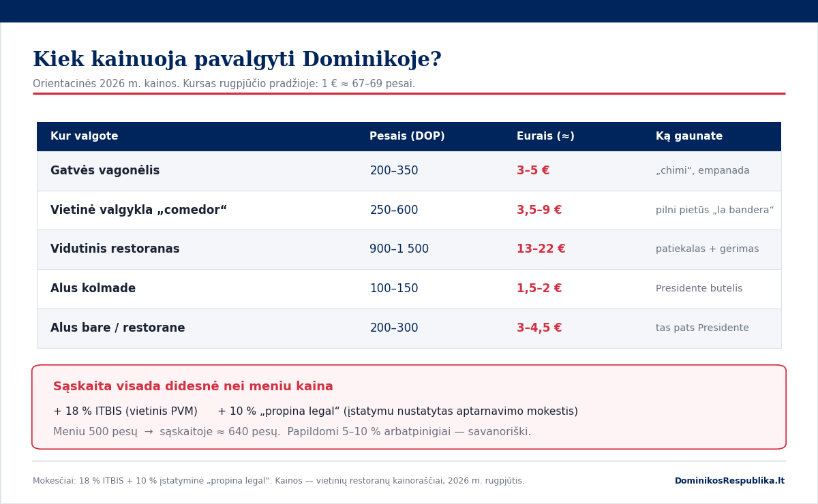Select the 'Gatvės vagonėlis' row label
Image resolution: width=818 pixels, height=504 pixels.
coord(105,171)
